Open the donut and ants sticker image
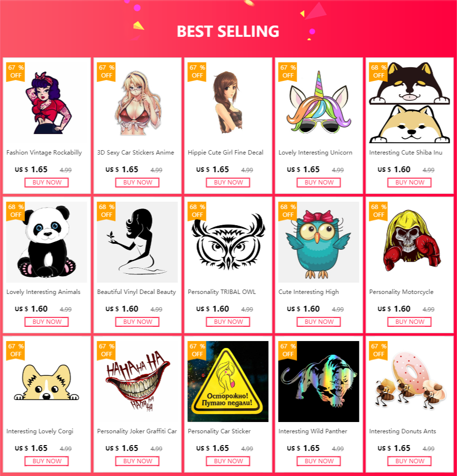 (x=409, y=381)
